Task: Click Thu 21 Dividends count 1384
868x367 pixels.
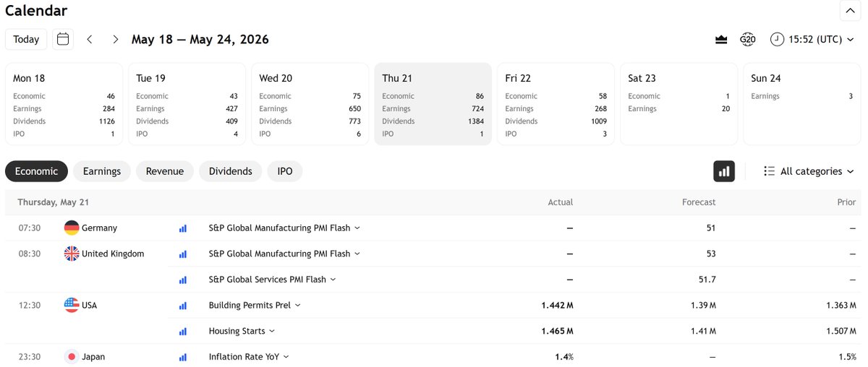Action: click(x=476, y=121)
